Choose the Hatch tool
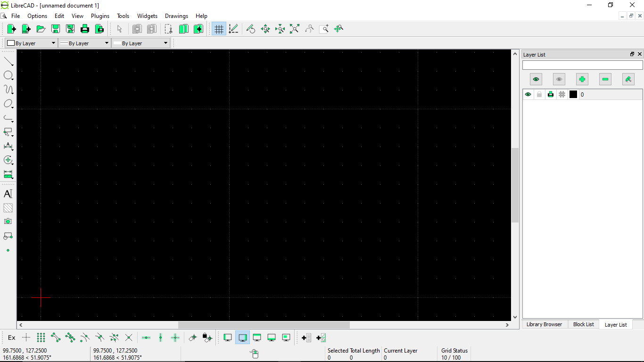This screenshot has height=362, width=644. tap(8, 207)
